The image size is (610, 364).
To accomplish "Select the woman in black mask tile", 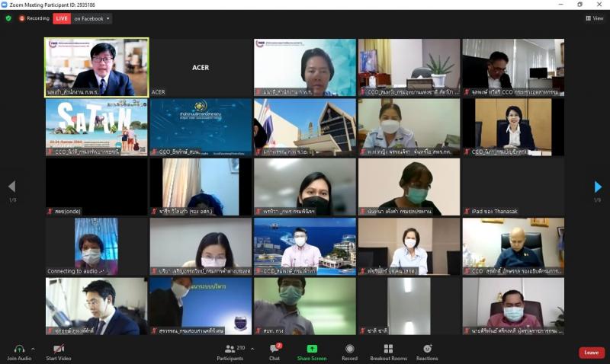I will [305, 187].
